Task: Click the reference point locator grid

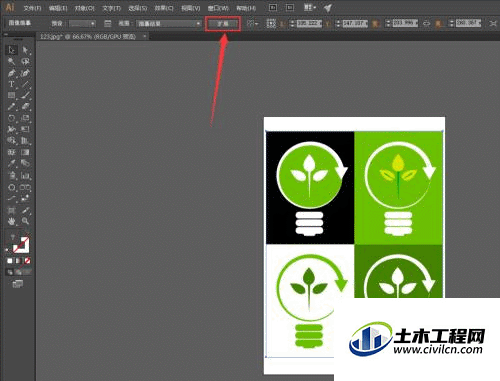Action: click(x=271, y=23)
